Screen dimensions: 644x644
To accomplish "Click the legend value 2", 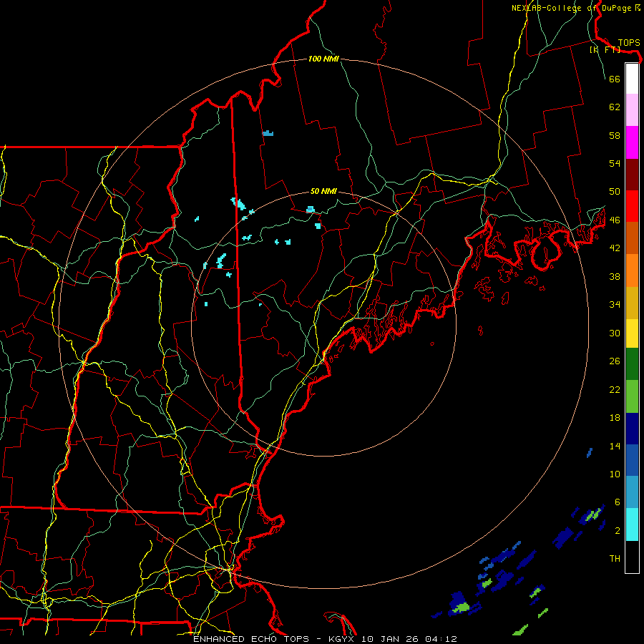I will pos(617,531).
